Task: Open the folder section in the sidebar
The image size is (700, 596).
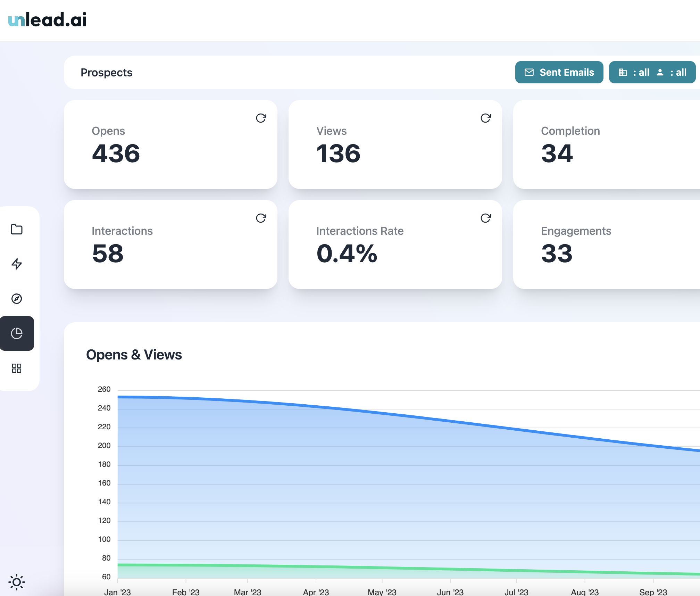Action: point(17,230)
